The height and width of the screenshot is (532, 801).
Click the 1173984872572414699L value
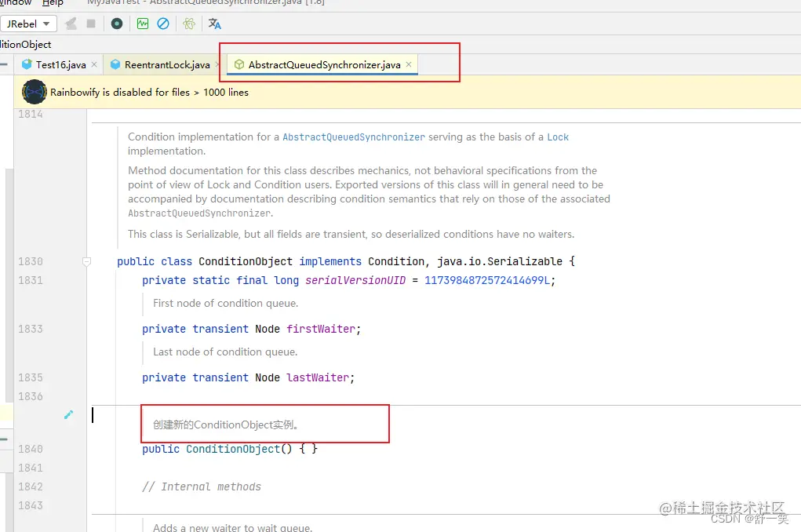[487, 281]
